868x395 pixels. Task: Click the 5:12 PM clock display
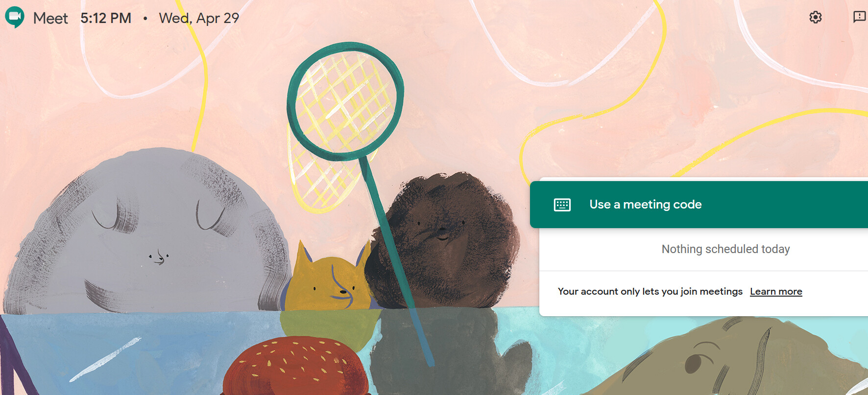[106, 18]
